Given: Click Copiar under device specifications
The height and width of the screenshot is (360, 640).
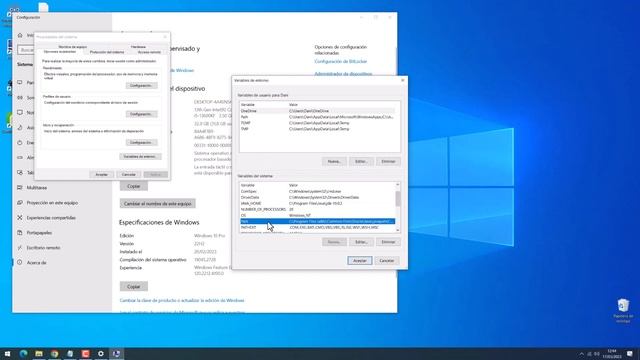Looking at the screenshot, I should coord(133,186).
